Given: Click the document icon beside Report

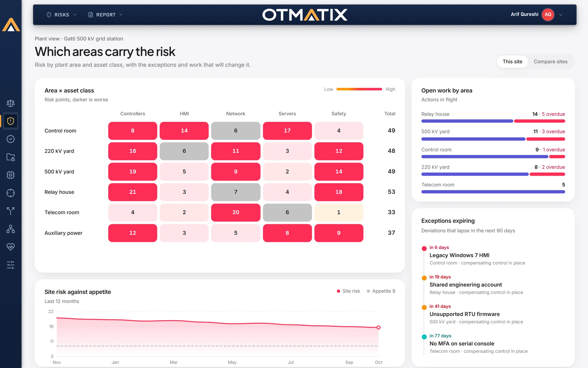Looking at the screenshot, I should click(x=91, y=15).
